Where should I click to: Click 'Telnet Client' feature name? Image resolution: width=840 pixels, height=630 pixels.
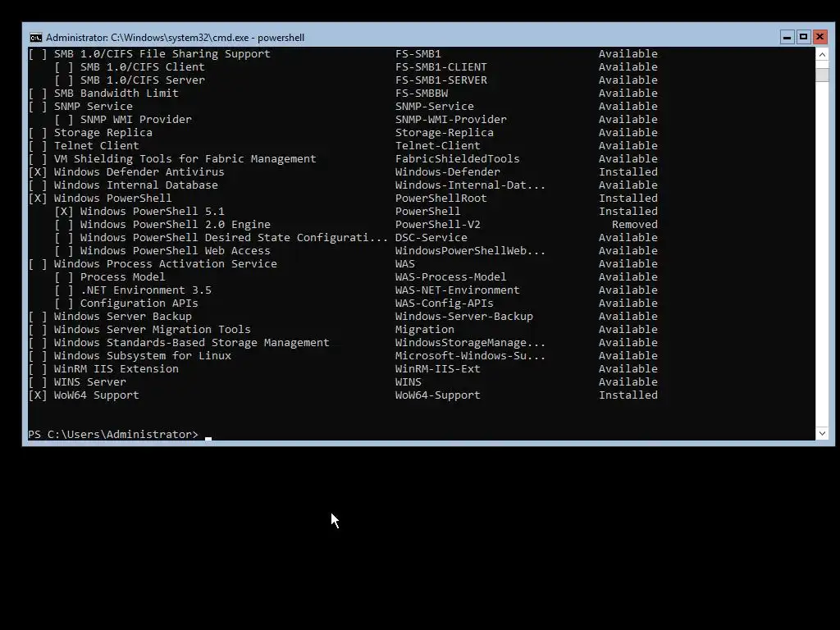(x=97, y=146)
